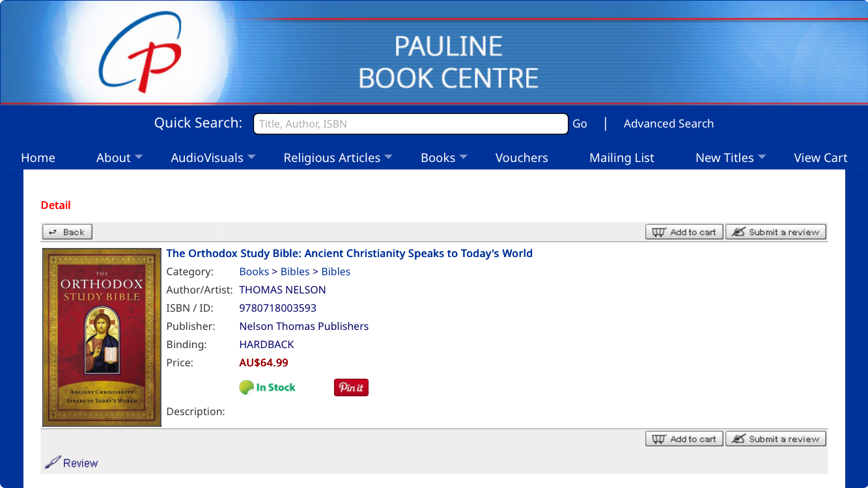Expand the About dropdown menu
The width and height of the screenshot is (868, 488).
click(120, 157)
